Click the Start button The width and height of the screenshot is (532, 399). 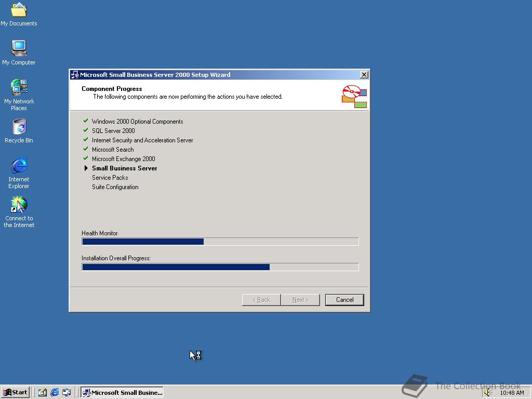15,392
